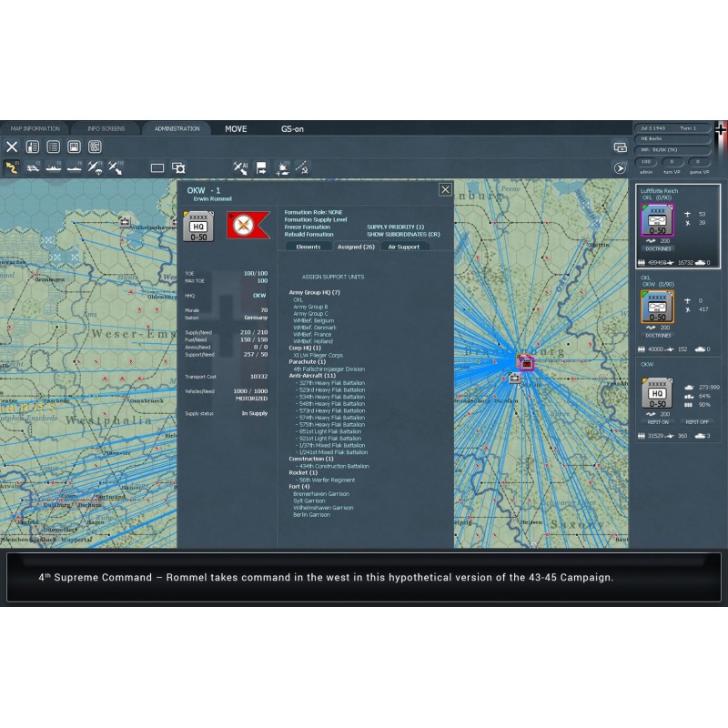The height and width of the screenshot is (728, 728).
Task: Click the end turn arrow icon
Action: point(620,167)
